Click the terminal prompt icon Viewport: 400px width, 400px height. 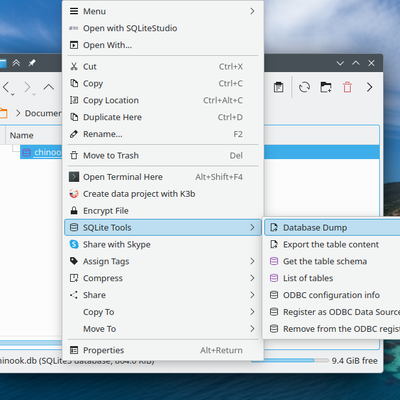74,177
